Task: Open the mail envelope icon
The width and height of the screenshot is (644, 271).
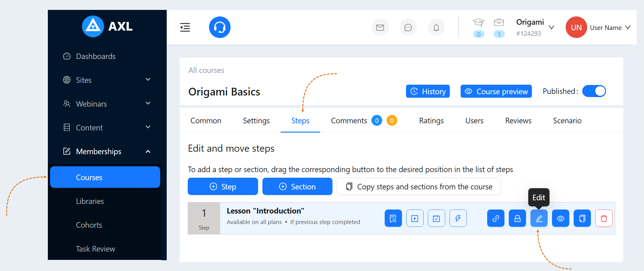Action: pyautogui.click(x=380, y=28)
